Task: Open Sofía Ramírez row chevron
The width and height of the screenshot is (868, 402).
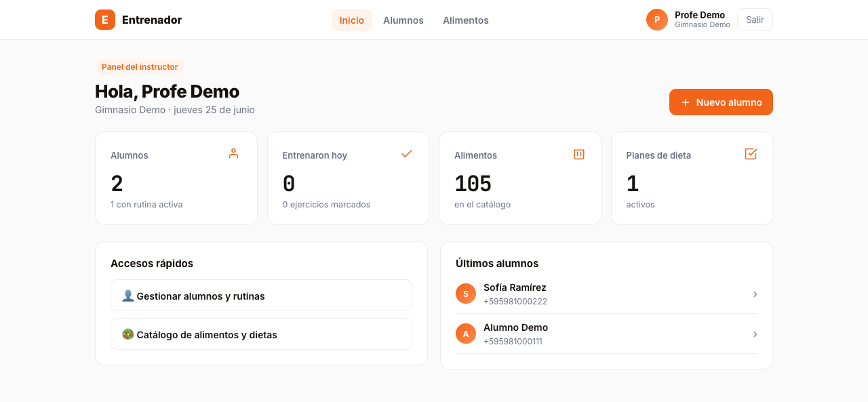Action: (755, 294)
